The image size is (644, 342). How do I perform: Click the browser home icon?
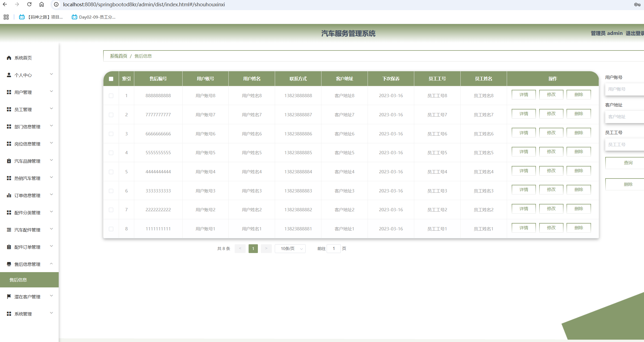coord(41,4)
